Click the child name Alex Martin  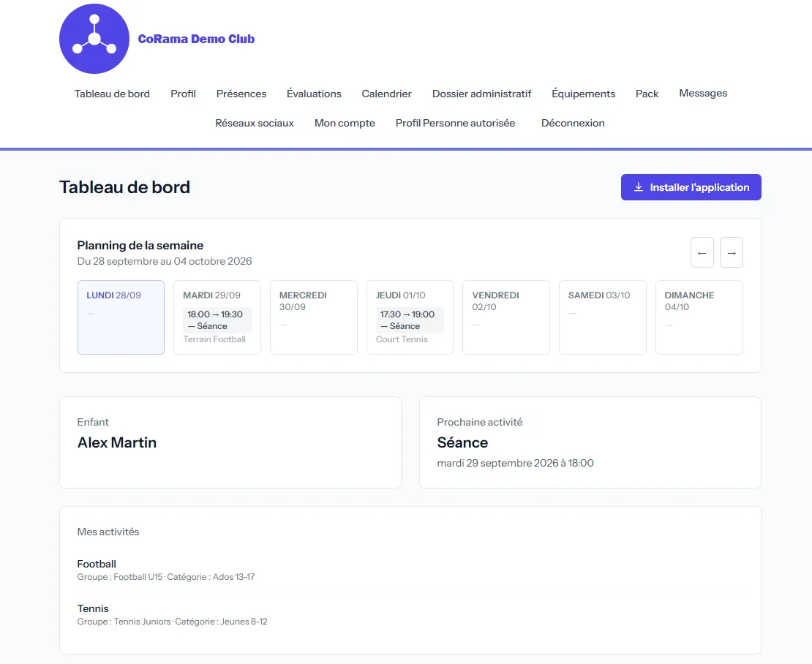[116, 442]
